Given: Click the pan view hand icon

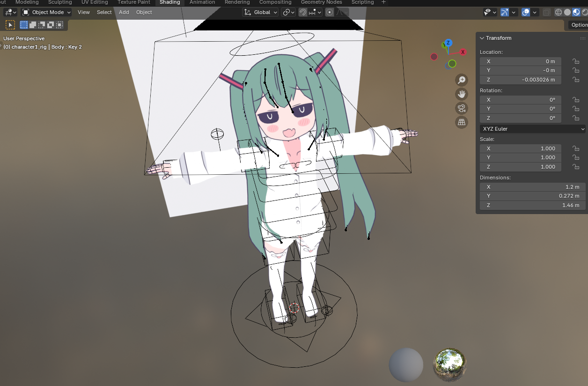Looking at the screenshot, I should click(x=462, y=94).
